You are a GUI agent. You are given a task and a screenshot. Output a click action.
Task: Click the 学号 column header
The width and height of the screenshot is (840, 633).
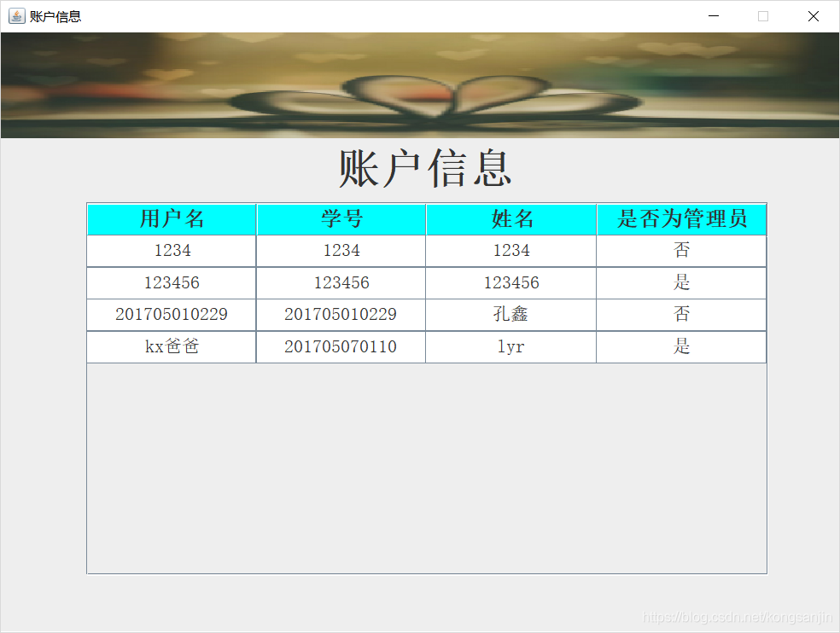[341, 219]
